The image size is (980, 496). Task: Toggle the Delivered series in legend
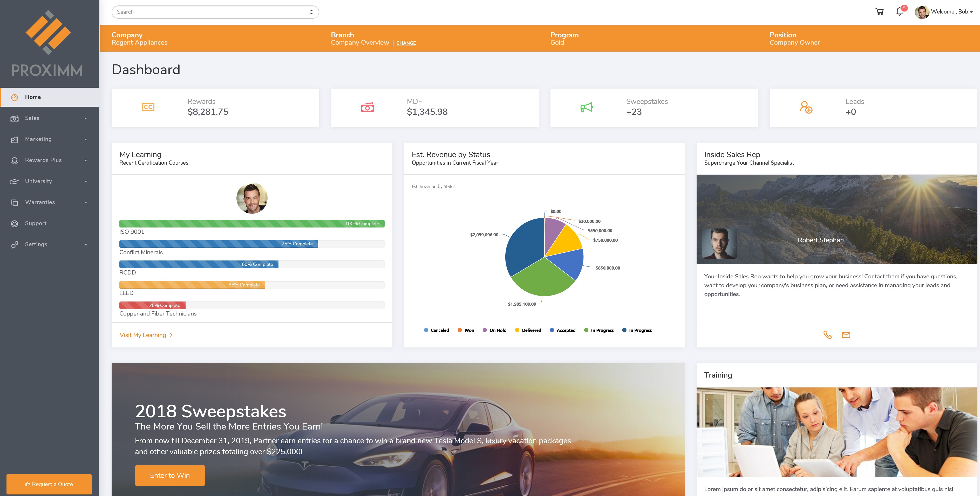point(528,330)
